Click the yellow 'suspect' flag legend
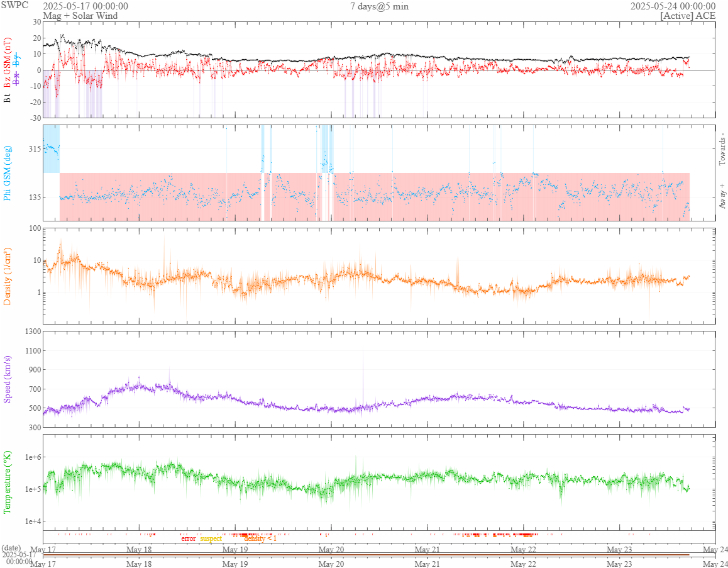 click(211, 538)
